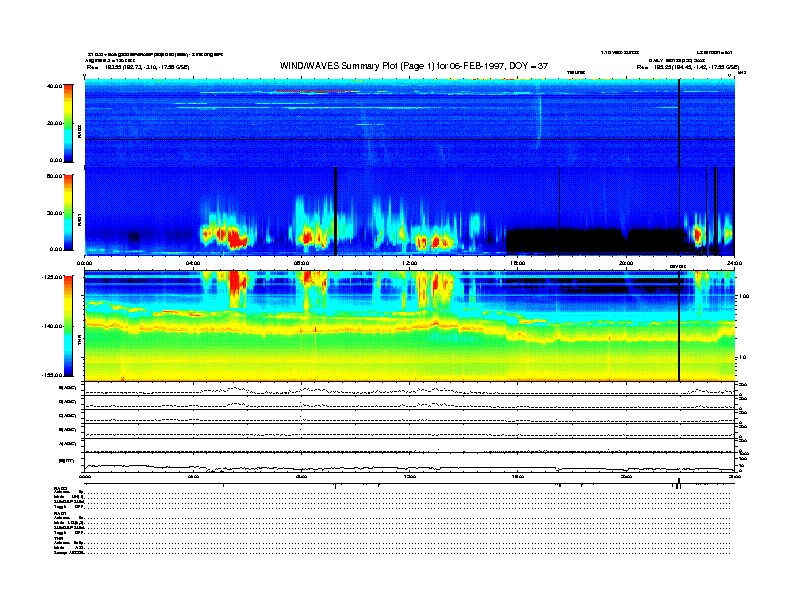Click 00:00 tick label below RAD1 panel
This screenshot has width=792, height=612.
(84, 264)
